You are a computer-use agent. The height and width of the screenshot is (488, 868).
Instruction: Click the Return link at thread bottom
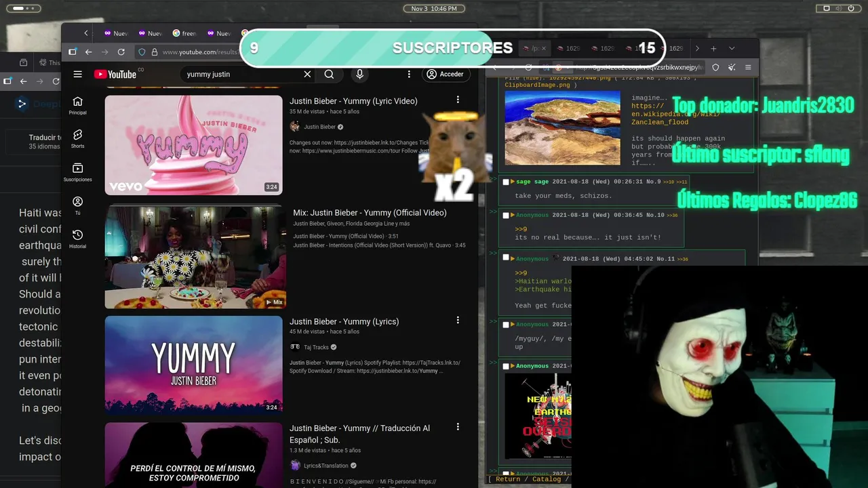tap(508, 479)
